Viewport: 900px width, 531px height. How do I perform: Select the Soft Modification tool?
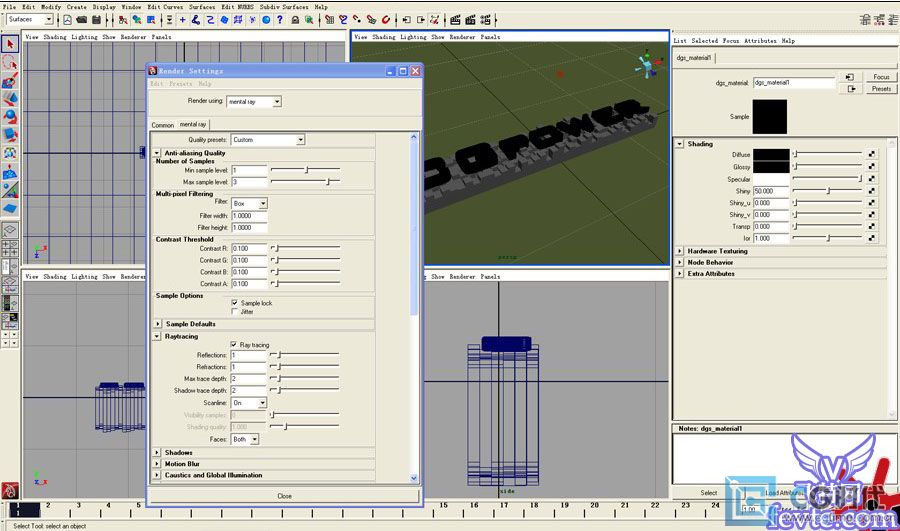[x=10, y=172]
